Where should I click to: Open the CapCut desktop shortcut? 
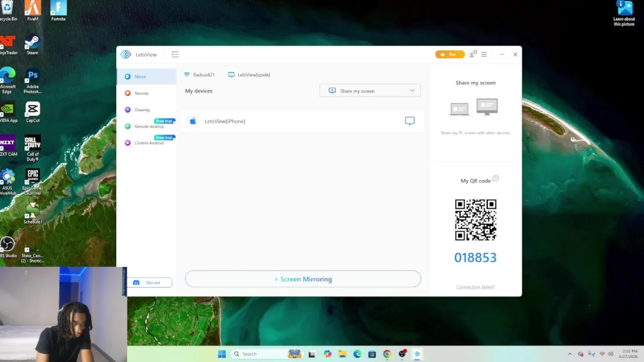click(x=33, y=113)
